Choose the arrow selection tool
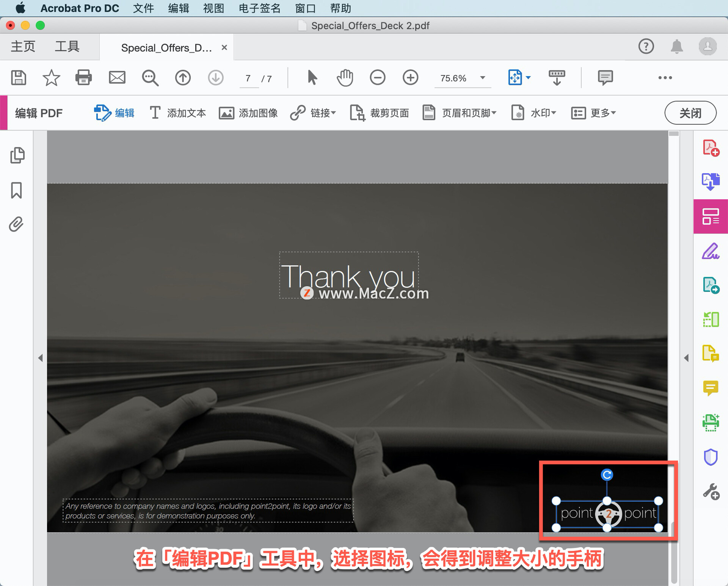728x586 pixels. click(312, 78)
